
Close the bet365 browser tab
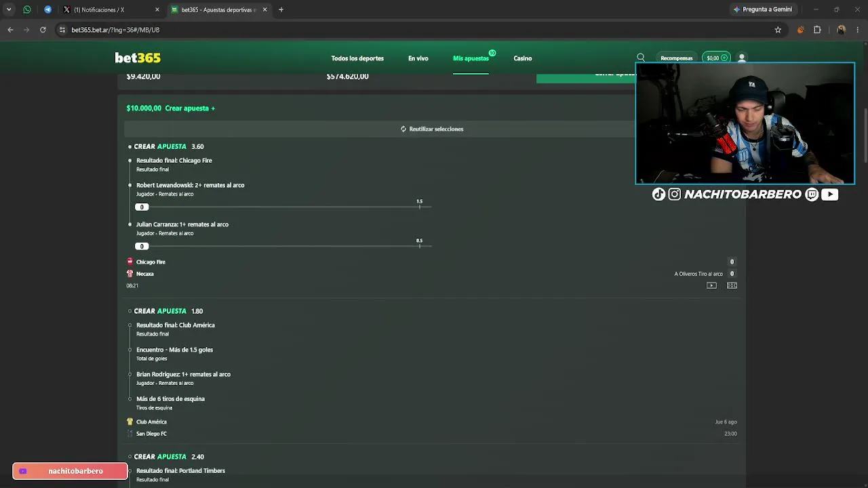pyautogui.click(x=264, y=9)
